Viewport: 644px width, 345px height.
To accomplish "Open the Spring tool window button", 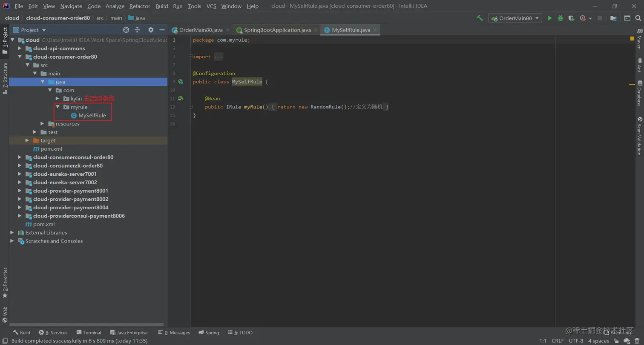I will 208,333.
